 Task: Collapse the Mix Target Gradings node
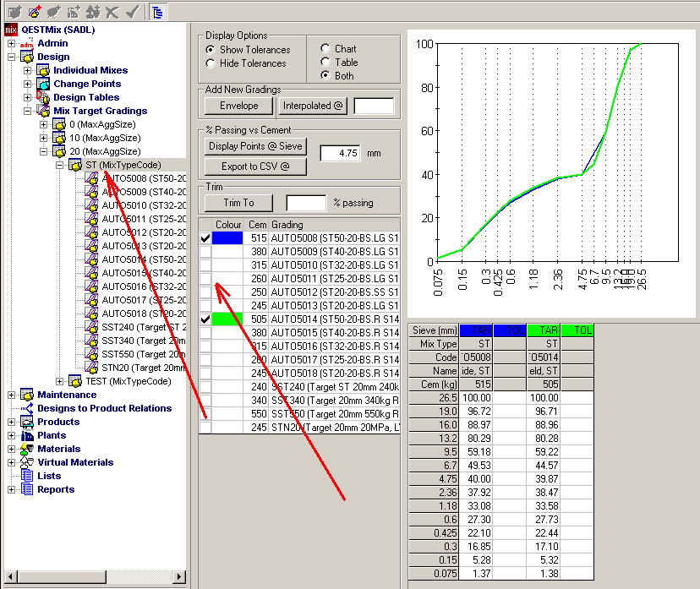click(x=28, y=111)
